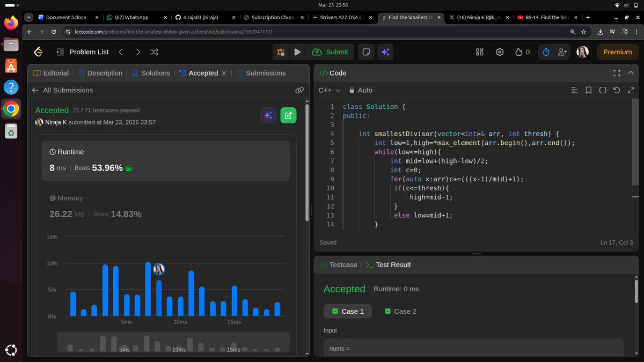Switch to the WhatsApp browser tab
This screenshot has height=362, width=644.
click(136, 17)
